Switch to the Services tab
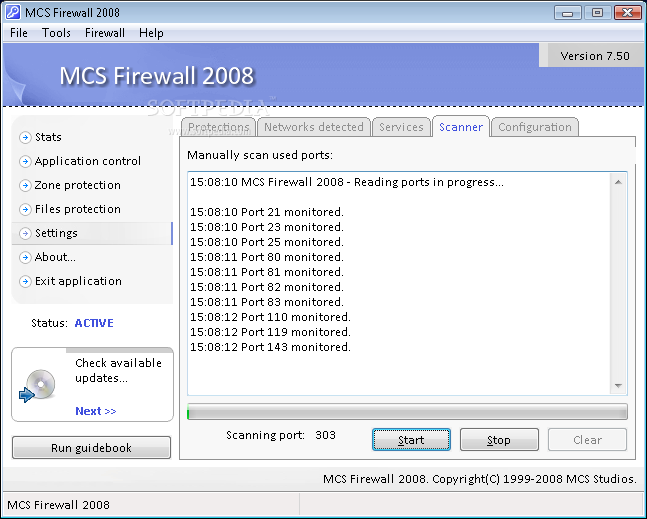Image resolution: width=647 pixels, height=519 pixels. coord(401,127)
